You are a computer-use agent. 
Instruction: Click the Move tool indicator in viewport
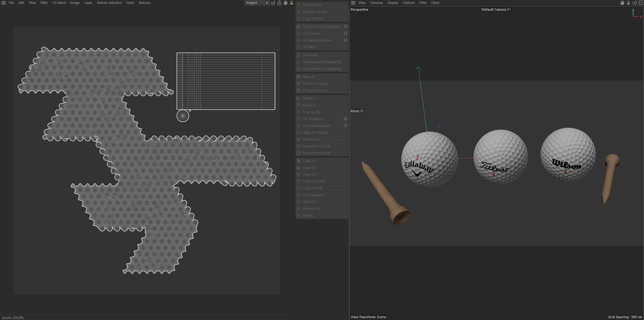coord(357,111)
